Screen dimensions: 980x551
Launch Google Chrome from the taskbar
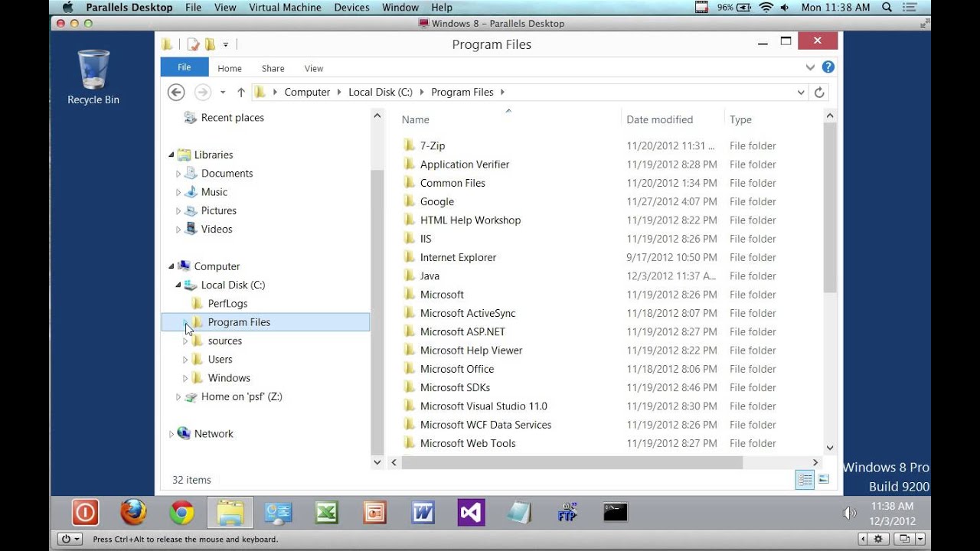click(181, 512)
